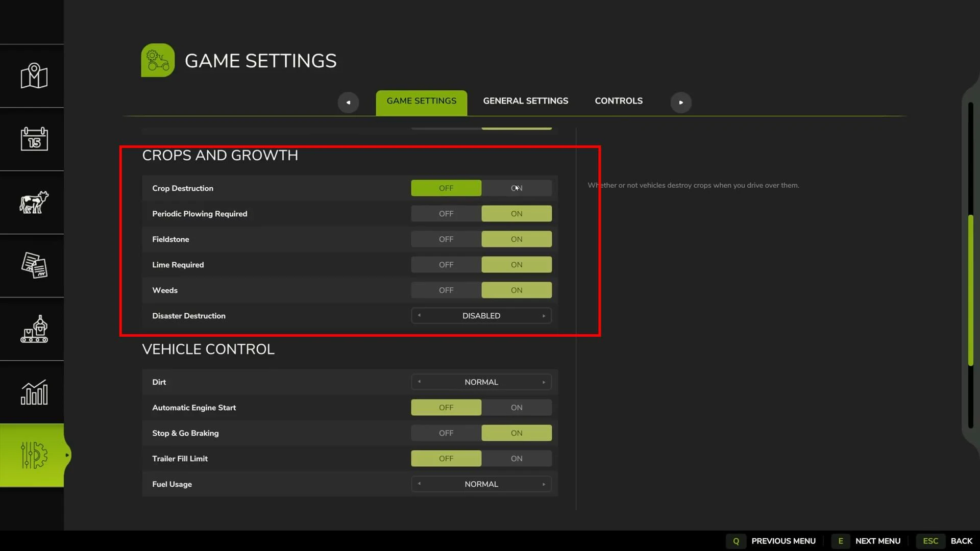This screenshot has height=551, width=980.
Task: Click the previous tab round arrow
Action: 348,102
